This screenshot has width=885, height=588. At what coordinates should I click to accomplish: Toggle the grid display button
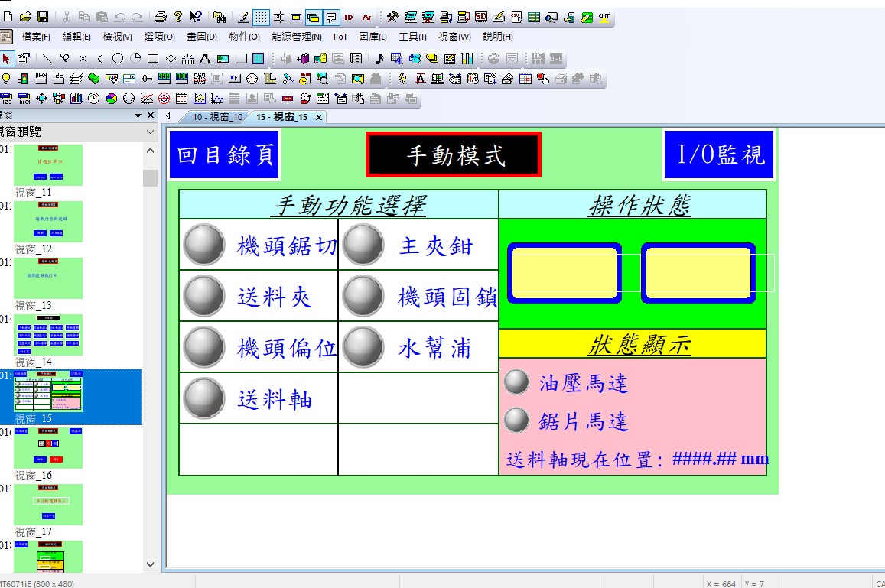(262, 17)
